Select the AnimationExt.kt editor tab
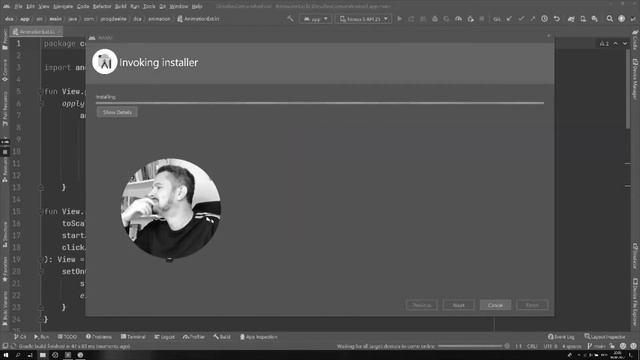This screenshot has height=360, width=640. (x=36, y=32)
